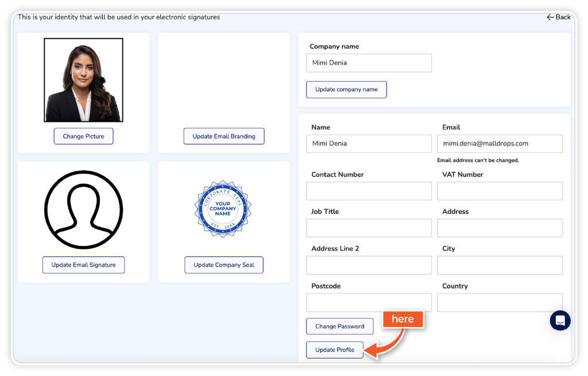Click Update Email Signature button
This screenshot has width=588, height=376.
click(x=83, y=265)
